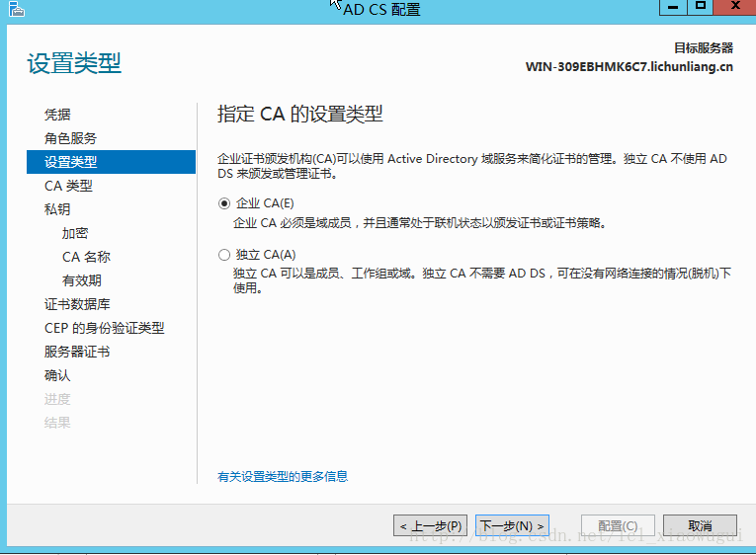Open the 凭据 step in sidebar
756x555 pixels.
(57, 115)
